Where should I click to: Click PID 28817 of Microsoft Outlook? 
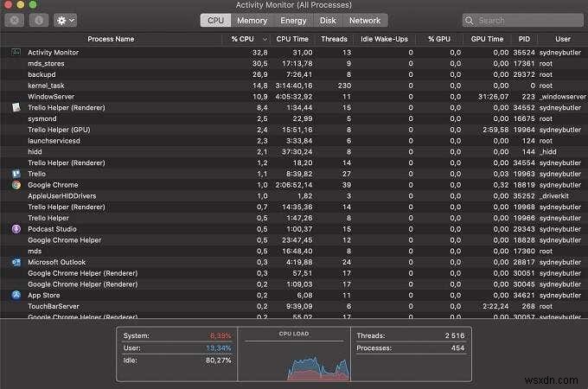(524, 262)
